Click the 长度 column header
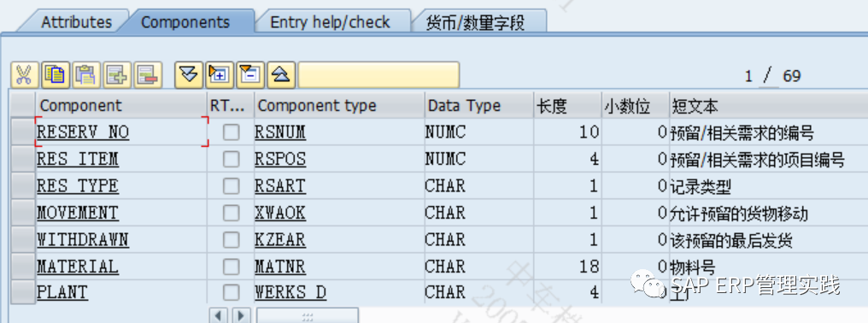The width and height of the screenshot is (868, 323). tap(568, 105)
